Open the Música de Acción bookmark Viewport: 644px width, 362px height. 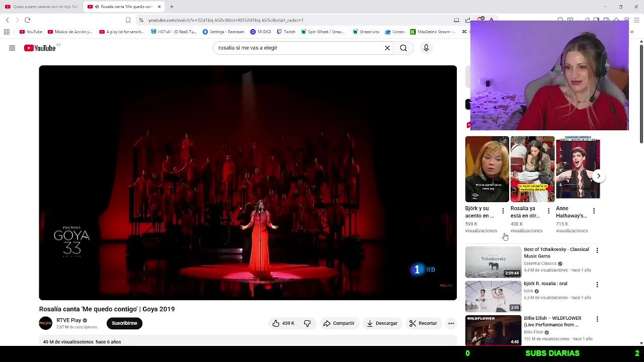pyautogui.click(x=70, y=32)
